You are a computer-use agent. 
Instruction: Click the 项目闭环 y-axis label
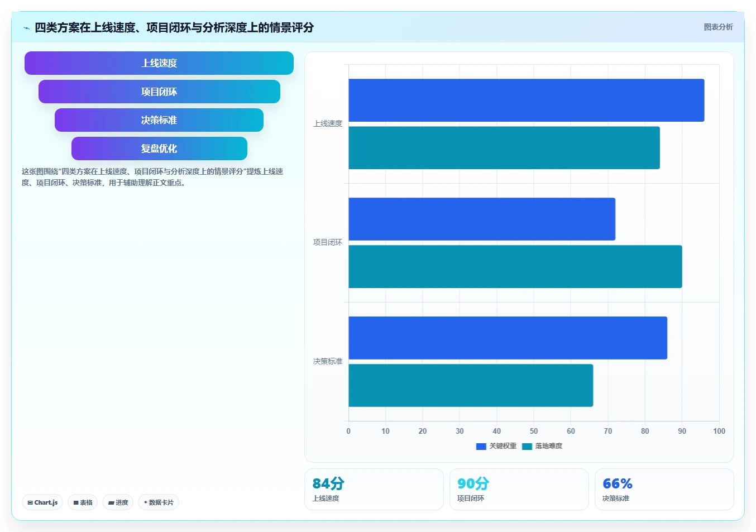328,242
